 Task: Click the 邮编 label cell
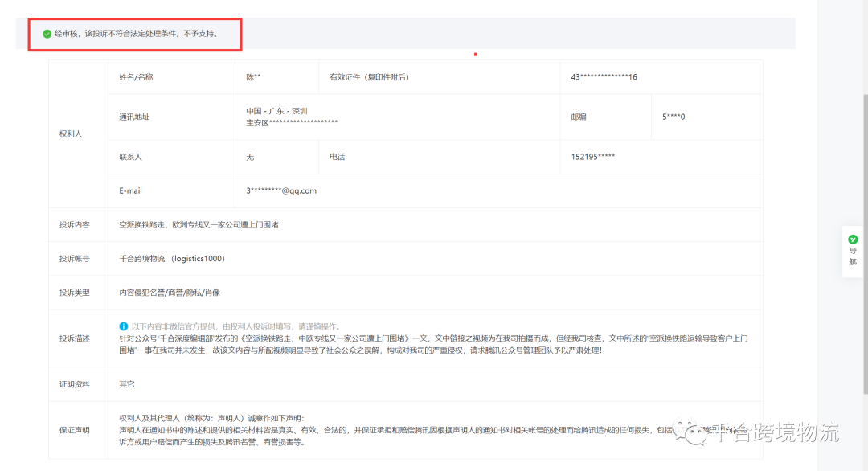pos(606,117)
